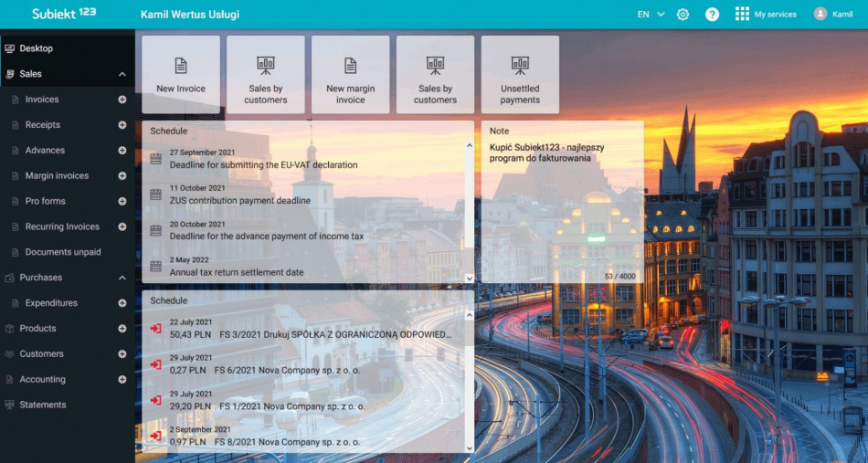Open the New margin invoice tile
Screen dimensions: 868x463
pyautogui.click(x=350, y=74)
